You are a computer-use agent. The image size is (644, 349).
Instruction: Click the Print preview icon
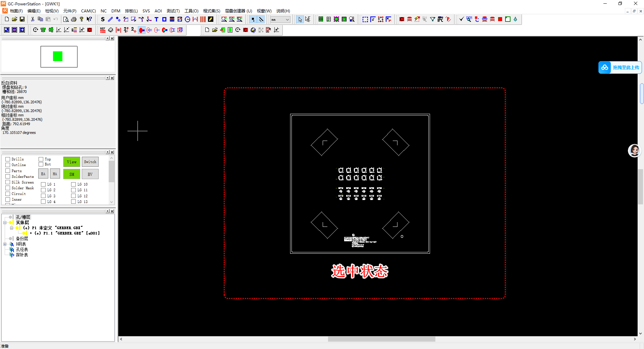coord(66,19)
